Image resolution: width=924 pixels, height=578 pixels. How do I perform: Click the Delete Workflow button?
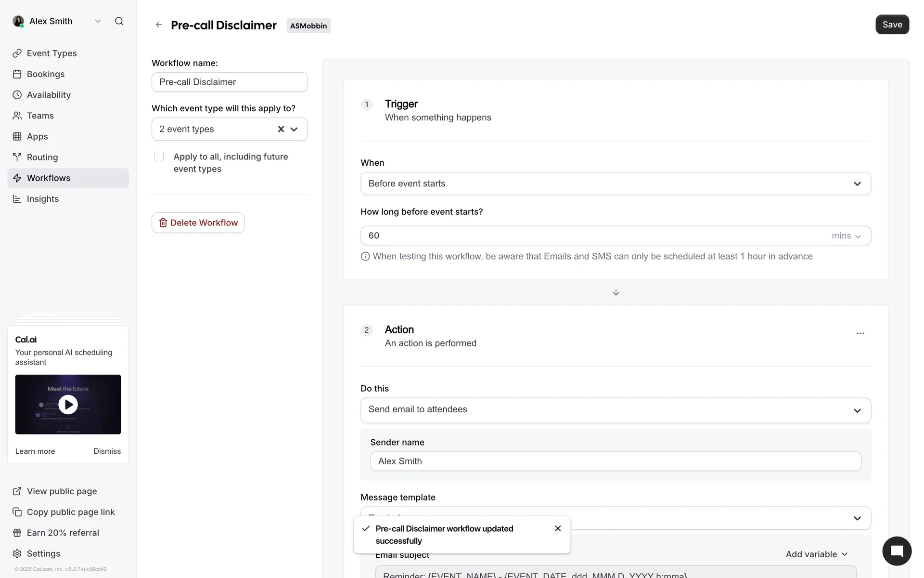tap(198, 223)
